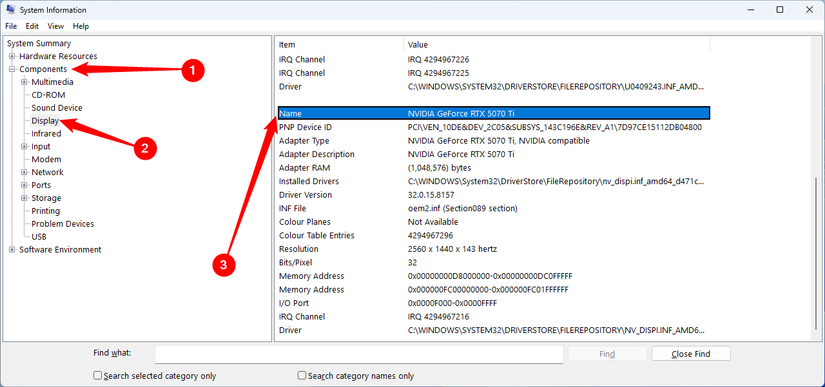
Task: Select Memory Address 0x000000FC00000000 row
Action: click(x=494, y=290)
